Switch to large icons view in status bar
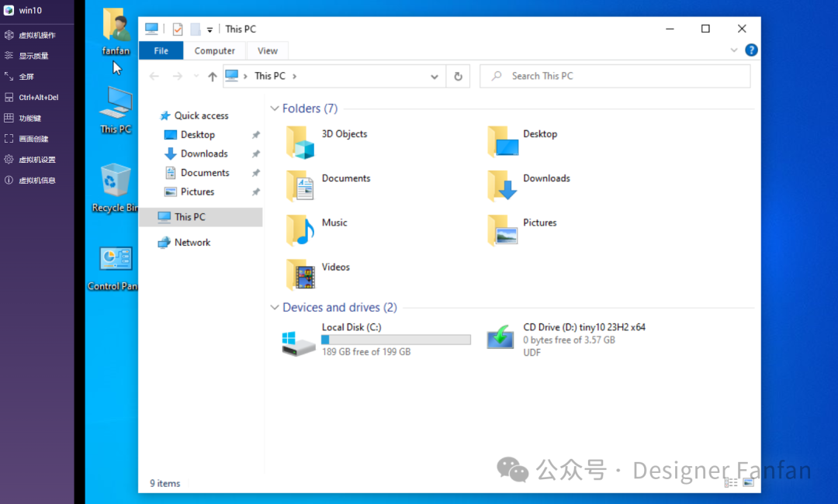Screen dimensions: 838x504 click(x=748, y=482)
